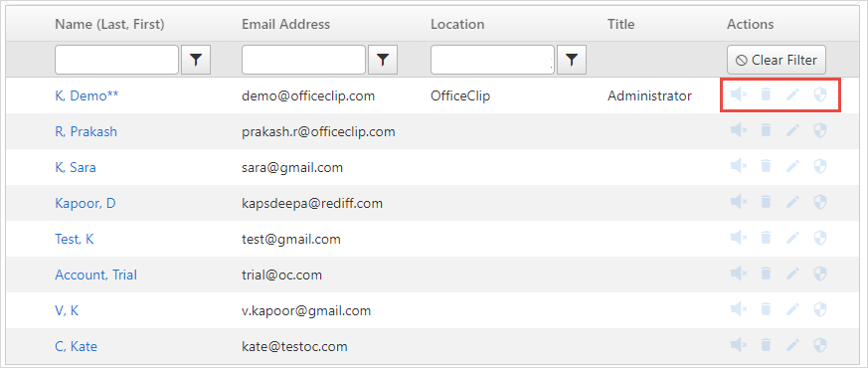
Task: Edit K, Demo with the pencil icon
Action: tap(793, 95)
